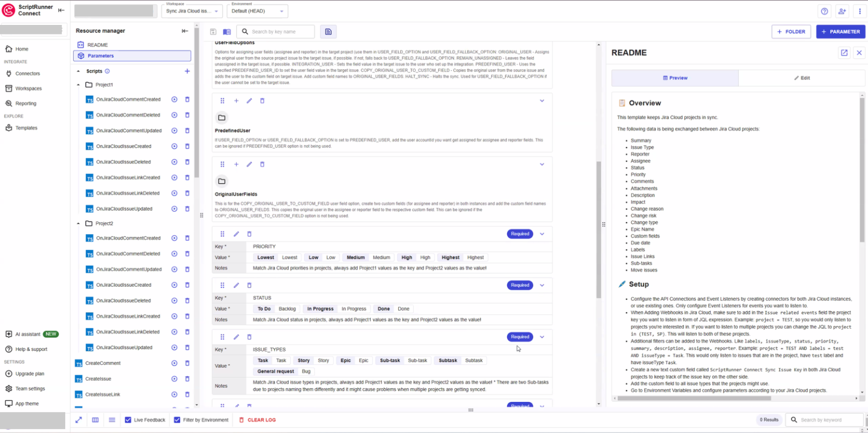Open the three-dot more options menu
868x433 pixels.
860,11
